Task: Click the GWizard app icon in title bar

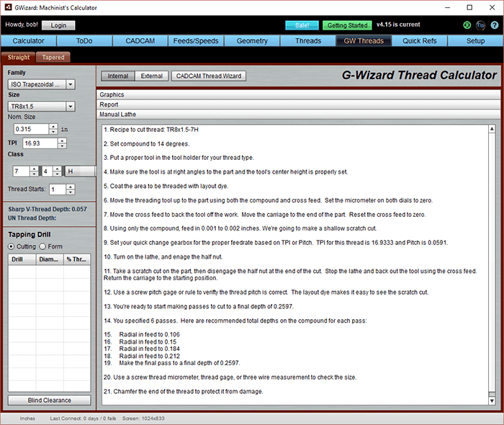Action: click(8, 7)
